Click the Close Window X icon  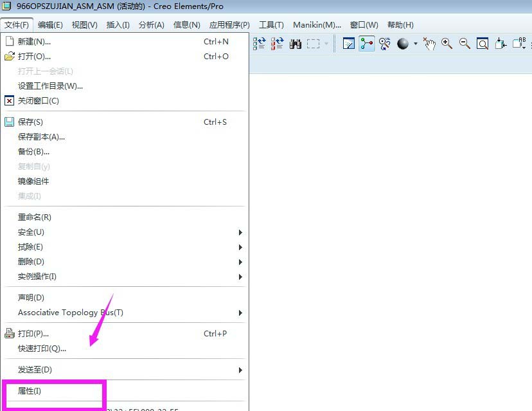(x=10, y=101)
